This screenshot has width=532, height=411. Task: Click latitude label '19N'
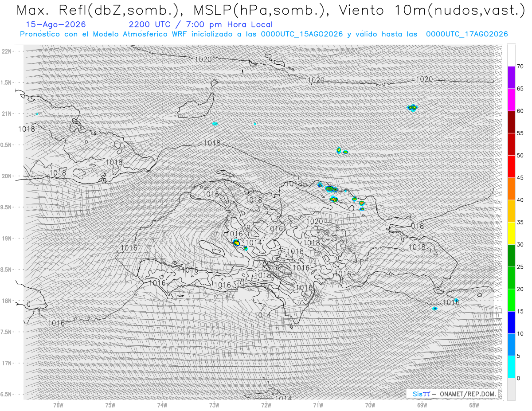point(6,239)
